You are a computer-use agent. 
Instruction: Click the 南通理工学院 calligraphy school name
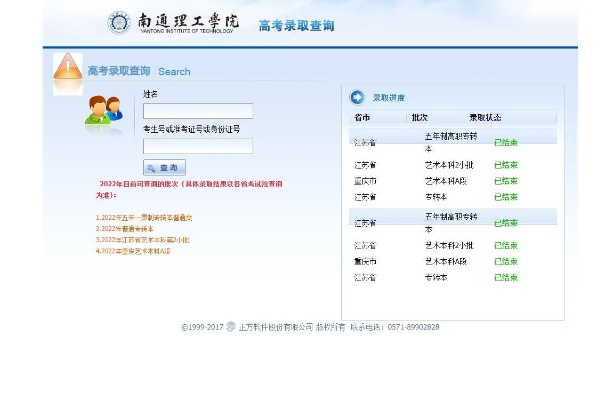[188, 21]
